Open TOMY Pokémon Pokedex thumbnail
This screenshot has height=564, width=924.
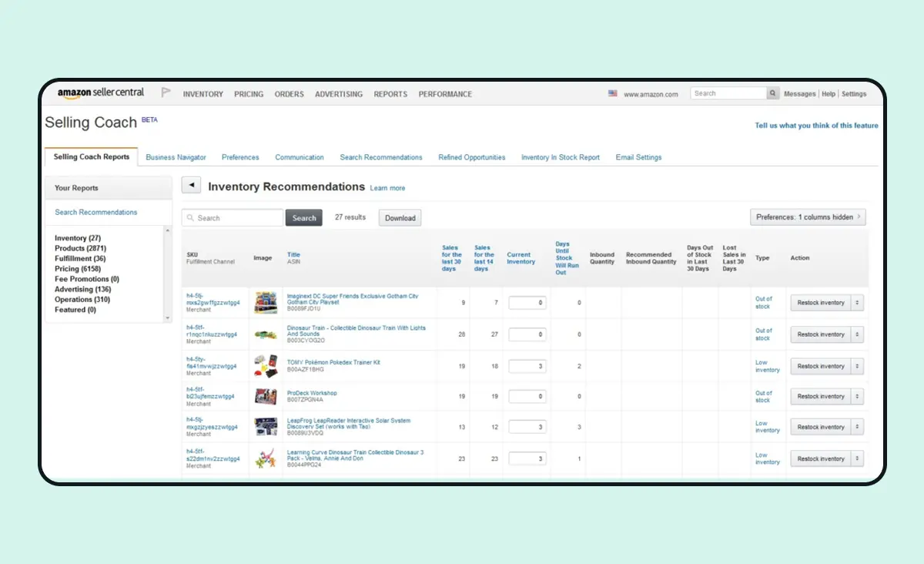click(x=266, y=366)
